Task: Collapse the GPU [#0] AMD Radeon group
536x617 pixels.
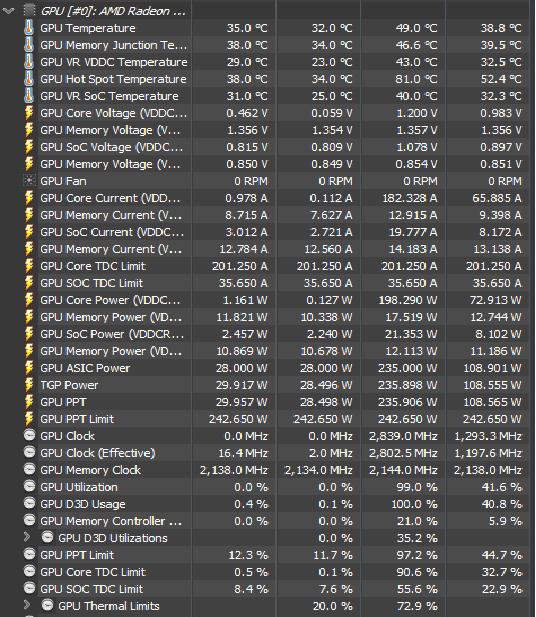Action: [x=8, y=11]
